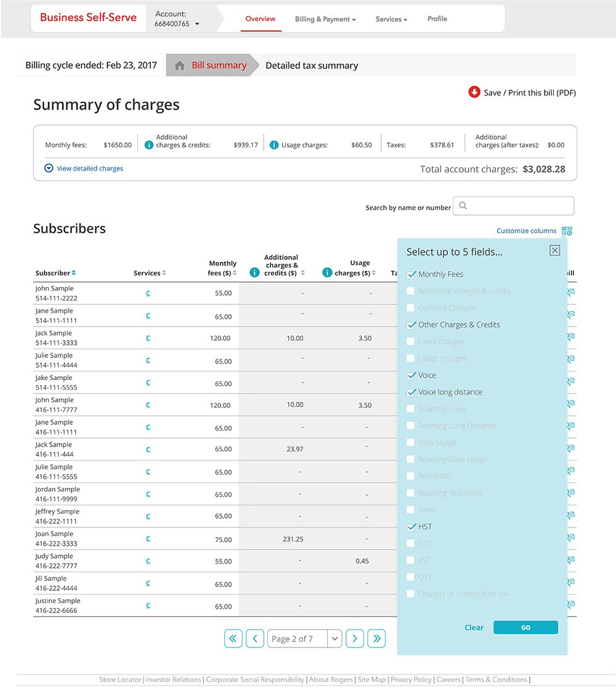Expand View detailed charges
This screenshot has width=616, height=690.
pyautogui.click(x=83, y=168)
